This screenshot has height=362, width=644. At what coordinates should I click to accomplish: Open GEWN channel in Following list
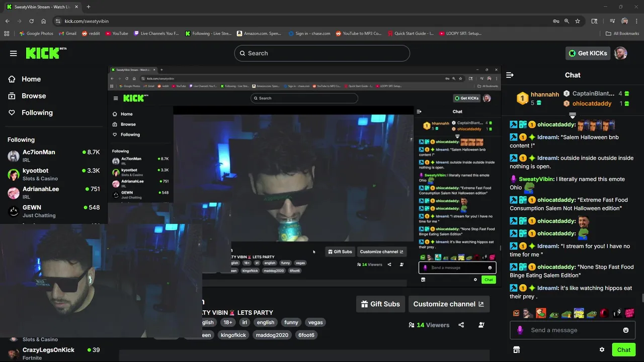coord(54,211)
